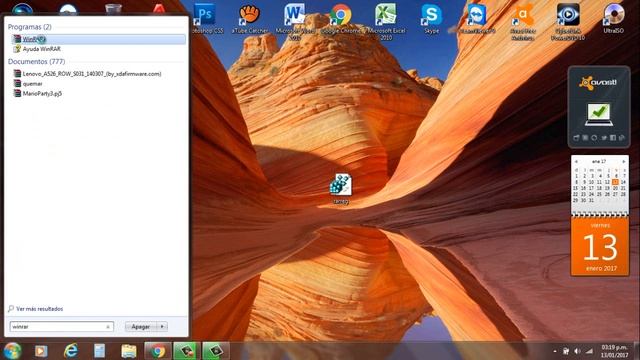This screenshot has height=360, width=640.
Task: Launch CyberLink PowerDVD desktop shortcut
Action: [x=568, y=21]
